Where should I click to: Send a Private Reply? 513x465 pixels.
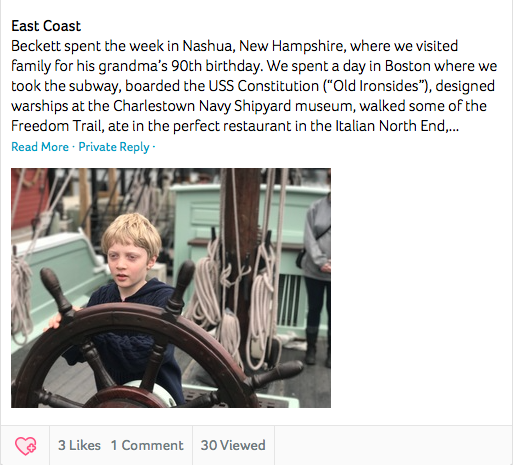114,147
